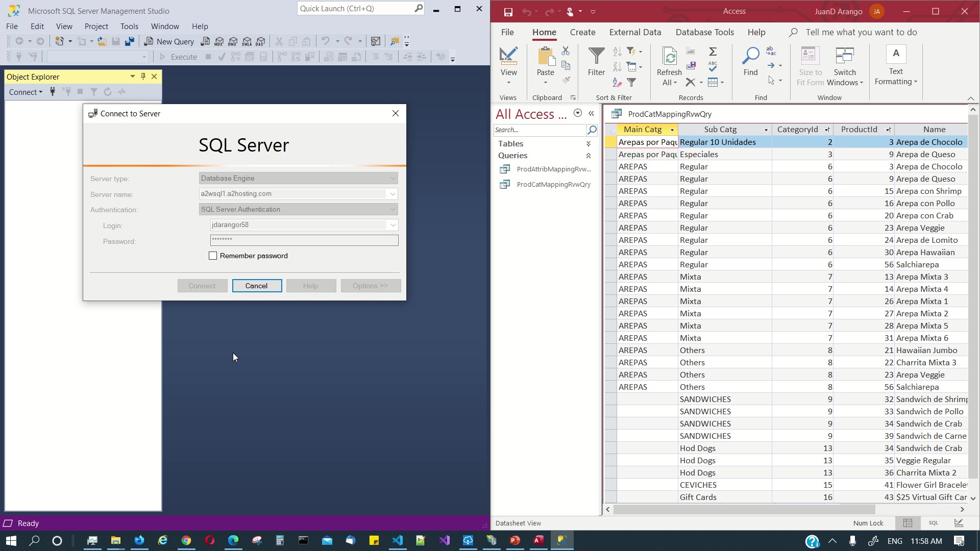980x551 pixels.
Task: Click the Save icon in Access title bar
Action: pyautogui.click(x=508, y=12)
